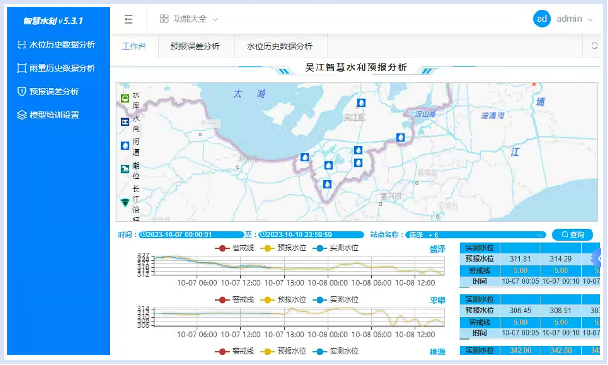Click the layers icon beside 模型培训设置
Screen dimensions: 608x365
tap(22, 115)
